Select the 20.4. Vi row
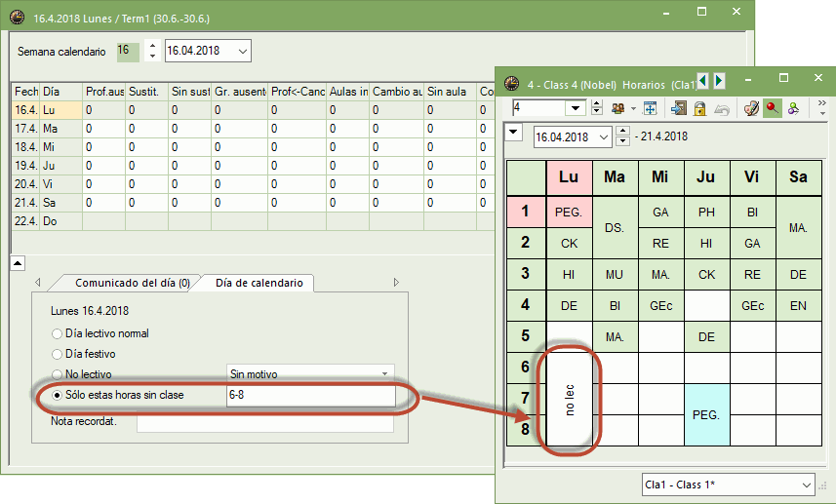Viewport: 836px width, 504px height. (x=254, y=184)
